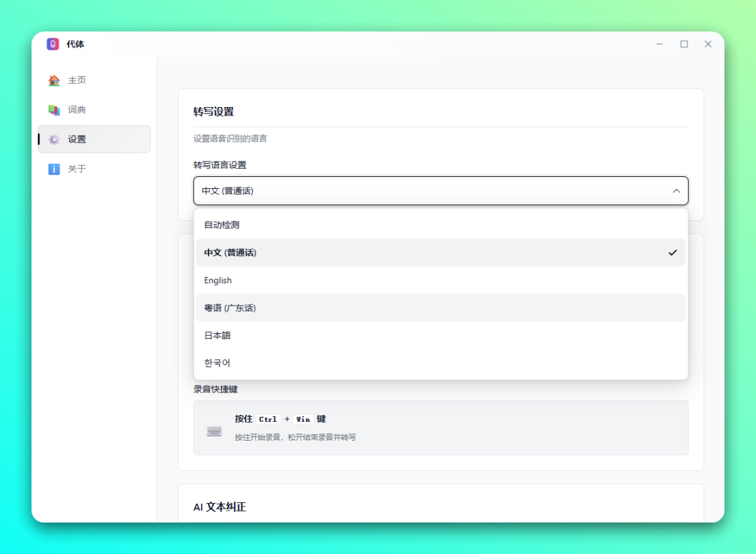
Task: Open the 关于 about page
Action: [77, 169]
